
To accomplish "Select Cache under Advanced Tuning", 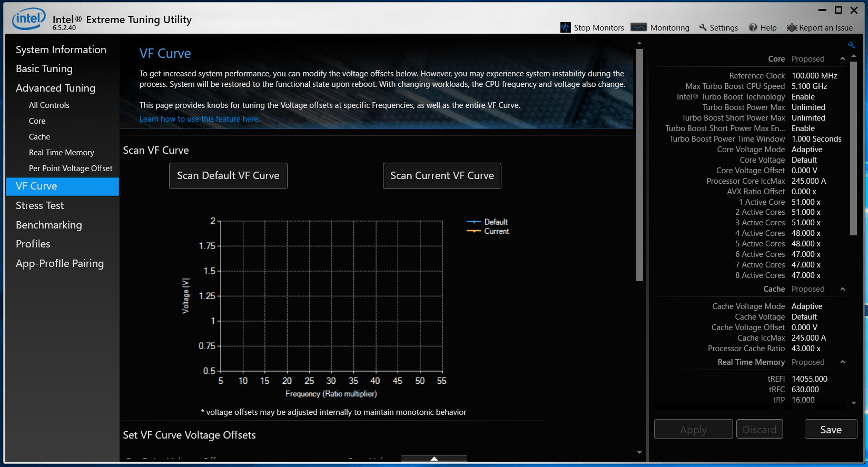I will coord(40,137).
